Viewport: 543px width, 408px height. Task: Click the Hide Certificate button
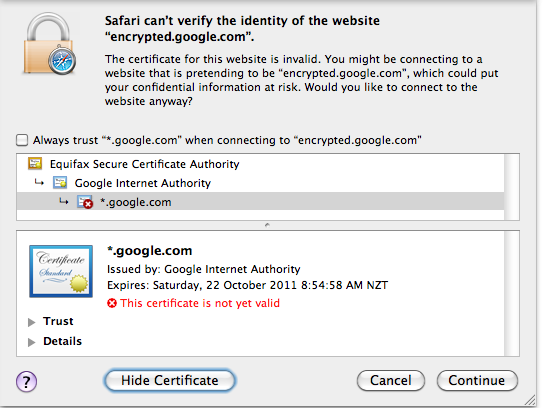pyautogui.click(x=170, y=380)
